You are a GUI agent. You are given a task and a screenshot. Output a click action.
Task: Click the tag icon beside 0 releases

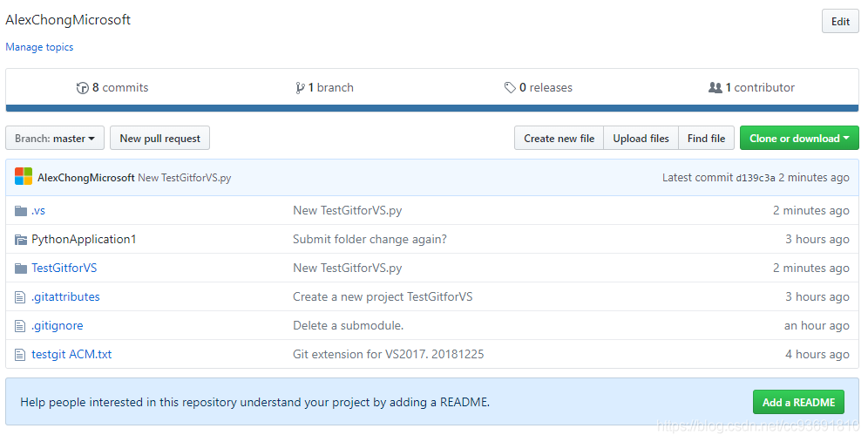(510, 88)
